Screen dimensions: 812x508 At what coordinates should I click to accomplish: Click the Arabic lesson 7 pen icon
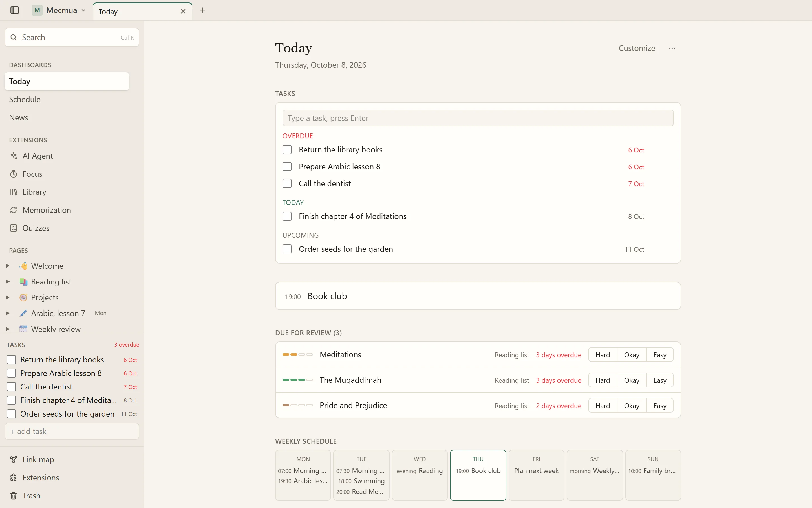(23, 313)
